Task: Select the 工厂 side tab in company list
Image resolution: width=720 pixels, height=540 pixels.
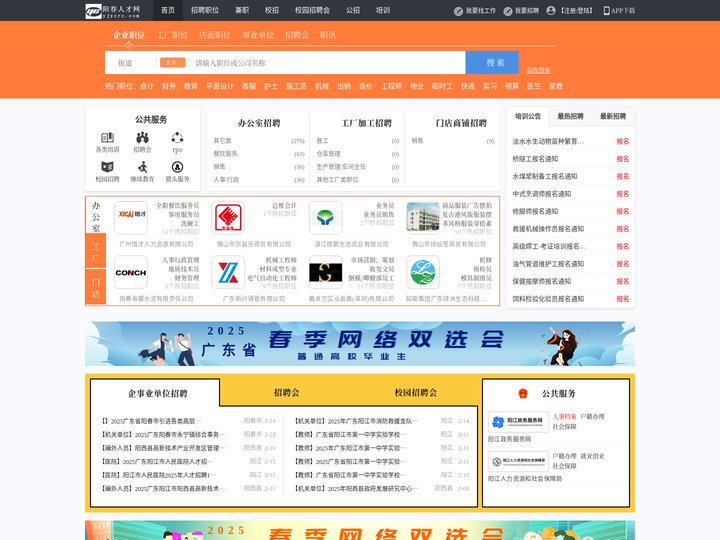Action: click(x=96, y=252)
